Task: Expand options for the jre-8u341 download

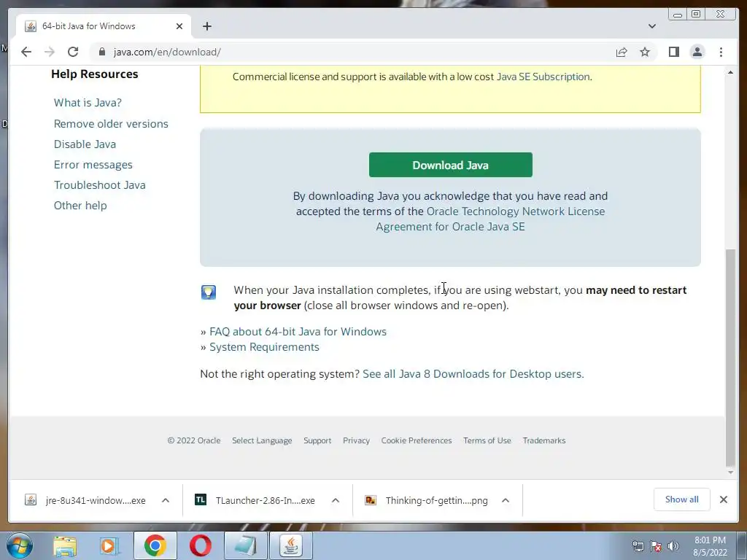Action: point(166,500)
